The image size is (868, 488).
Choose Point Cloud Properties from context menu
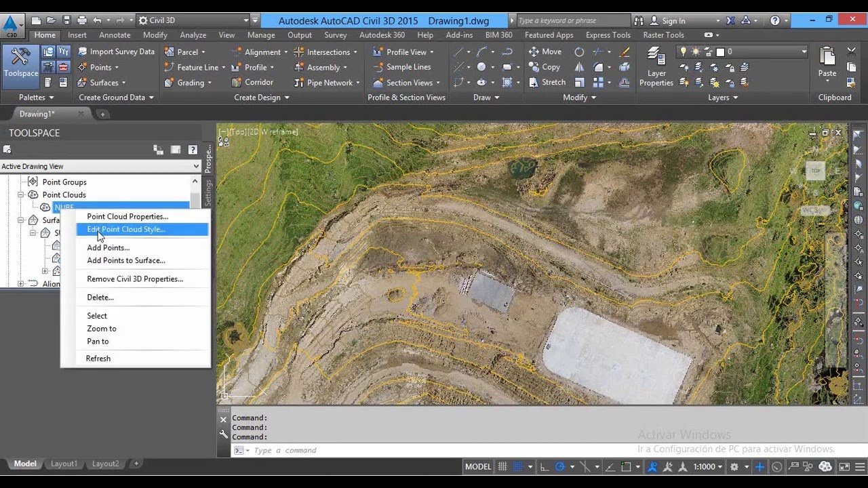[127, 216]
